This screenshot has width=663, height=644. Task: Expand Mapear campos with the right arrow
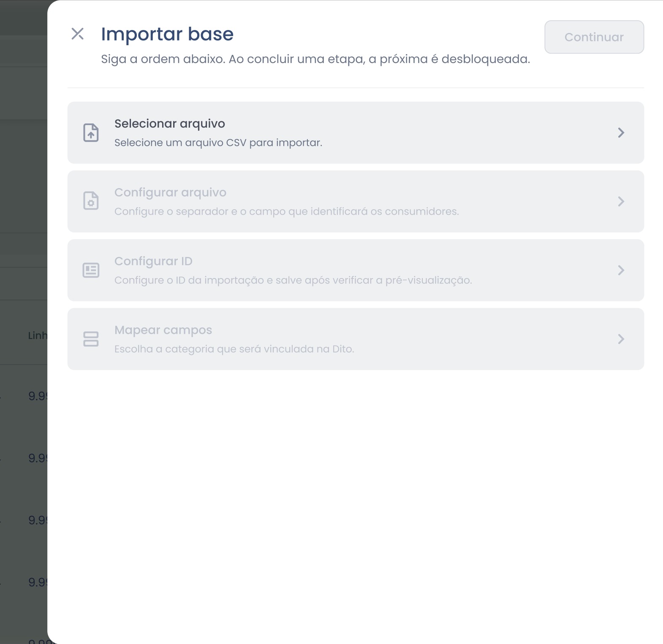[x=621, y=339]
